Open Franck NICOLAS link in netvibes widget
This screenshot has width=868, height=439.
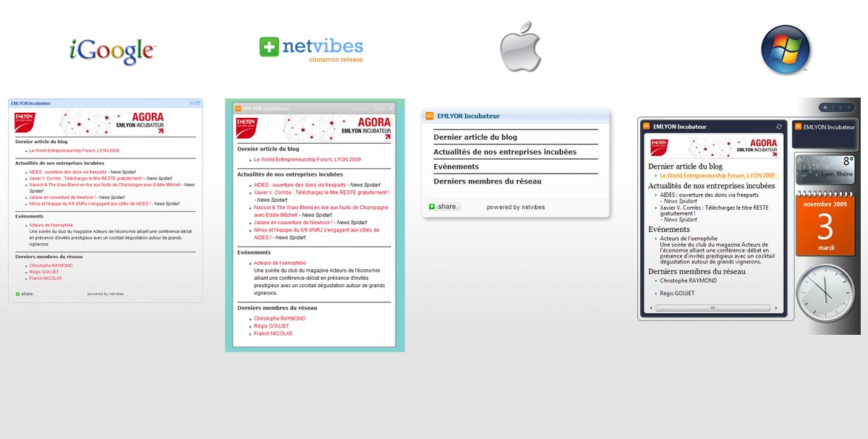click(x=273, y=333)
